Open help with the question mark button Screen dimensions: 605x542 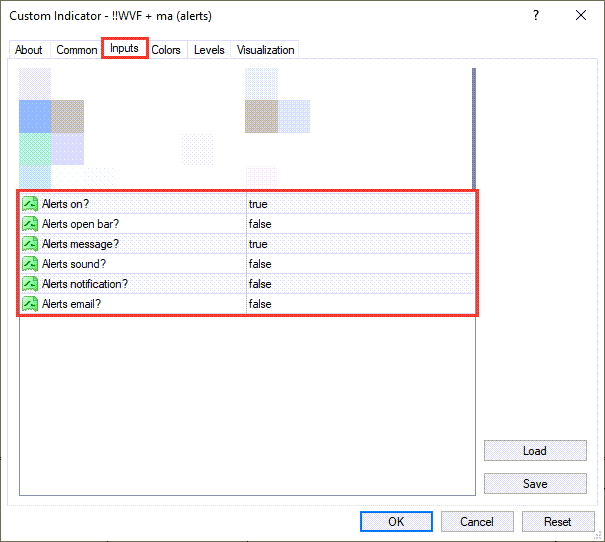[x=536, y=16]
